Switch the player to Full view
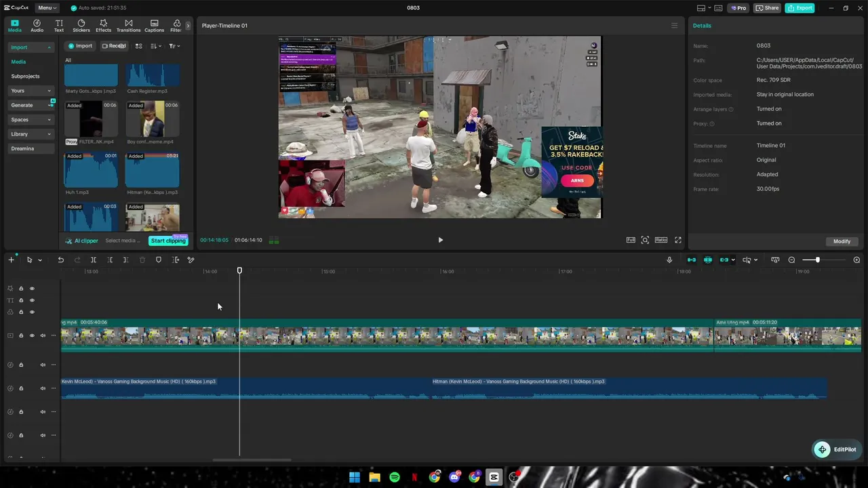Viewport: 868px width, 488px height. click(631, 240)
